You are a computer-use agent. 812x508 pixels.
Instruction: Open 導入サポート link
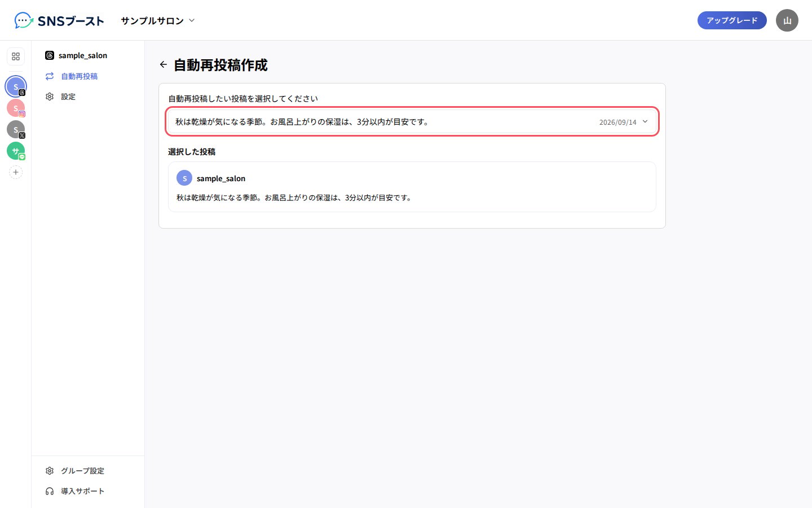coord(88,491)
